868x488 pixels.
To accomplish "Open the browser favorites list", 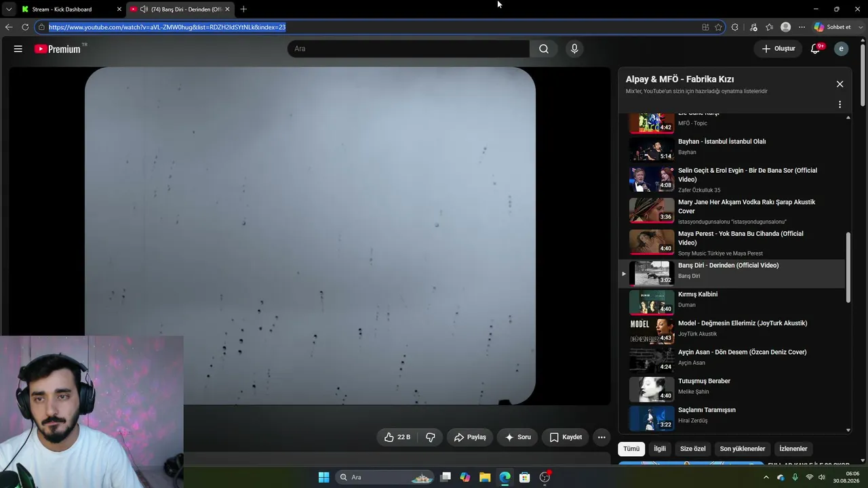I will 769,27.
